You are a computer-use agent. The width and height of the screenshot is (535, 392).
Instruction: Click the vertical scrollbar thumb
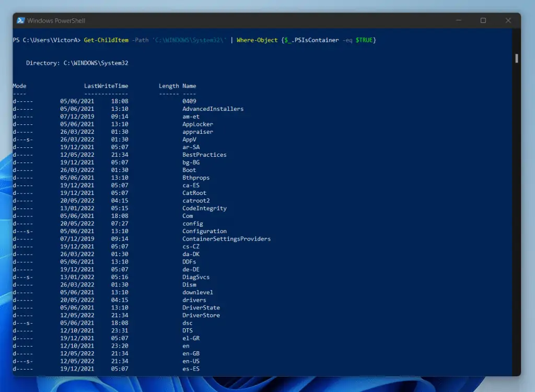point(517,59)
